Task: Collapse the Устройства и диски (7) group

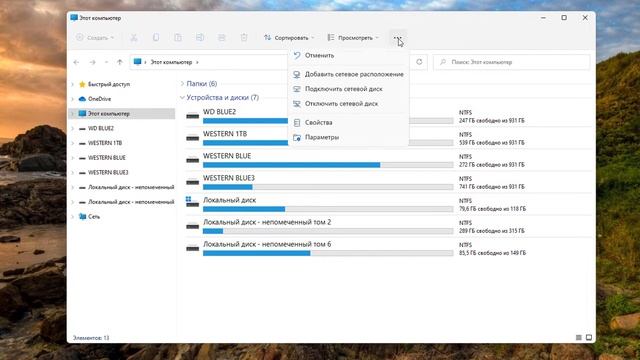Action: click(182, 98)
